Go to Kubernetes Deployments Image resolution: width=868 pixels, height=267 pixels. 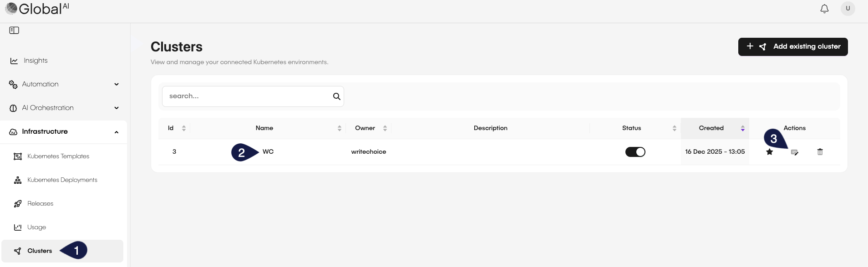click(x=62, y=180)
